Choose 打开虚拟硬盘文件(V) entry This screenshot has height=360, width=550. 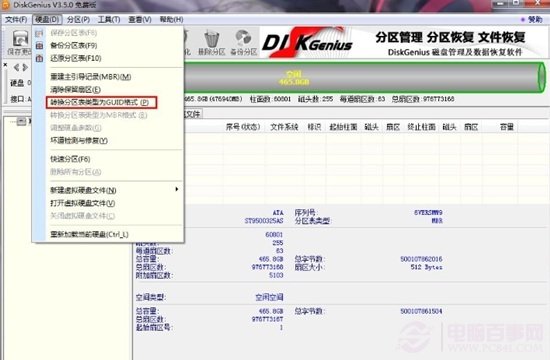click(x=82, y=203)
